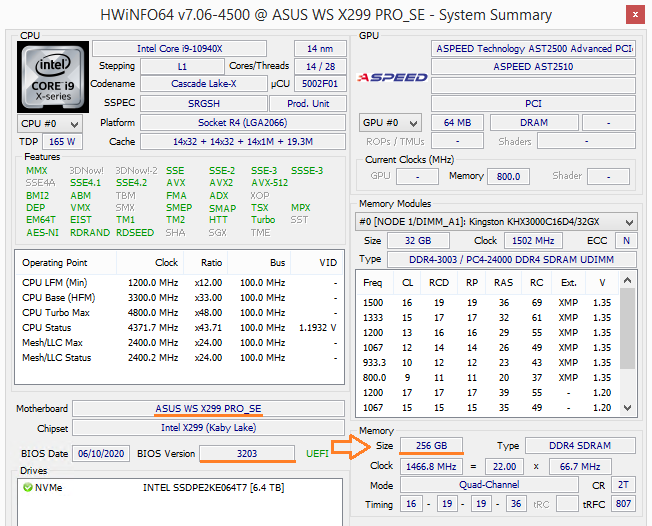Click the 64 MB GPU memory field
The height and width of the screenshot is (526, 652).
(x=457, y=123)
